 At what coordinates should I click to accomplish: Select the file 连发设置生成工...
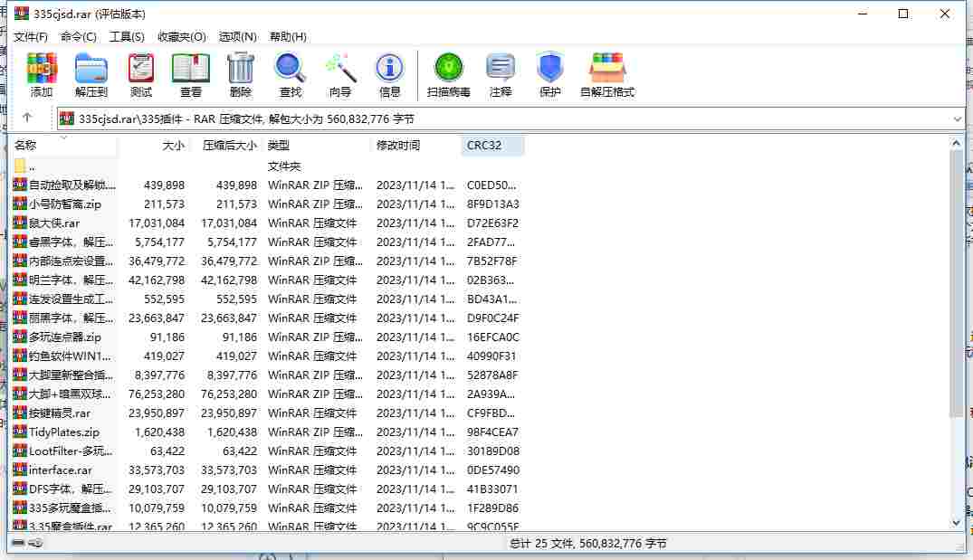click(x=71, y=299)
